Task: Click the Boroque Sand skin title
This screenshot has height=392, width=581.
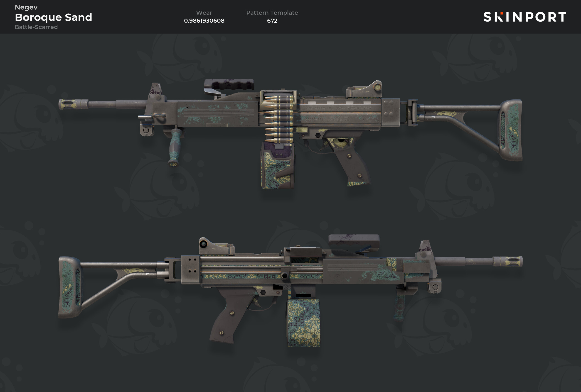Action: click(54, 17)
